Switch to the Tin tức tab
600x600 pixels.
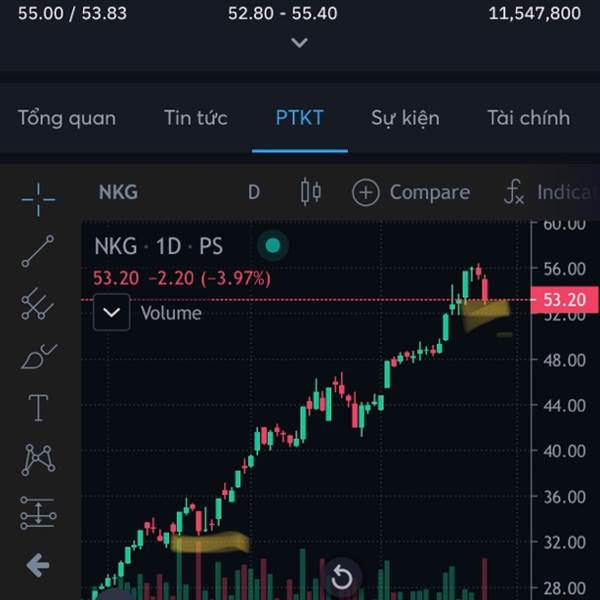coord(196,117)
